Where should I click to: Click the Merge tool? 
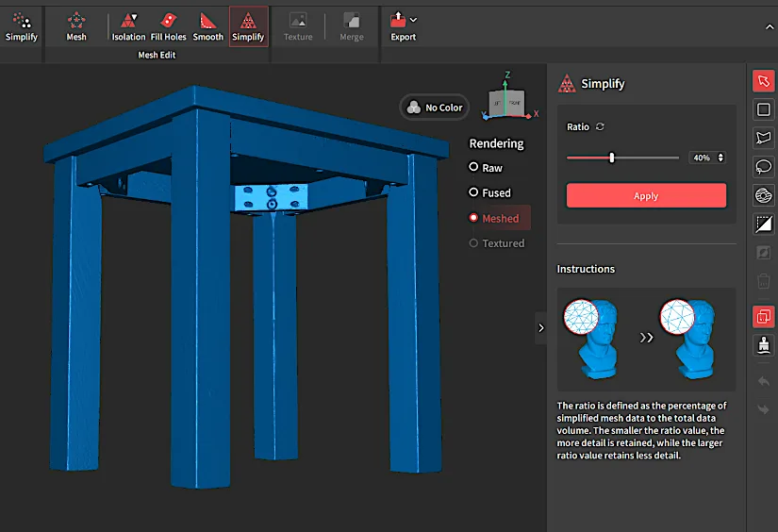(x=352, y=27)
